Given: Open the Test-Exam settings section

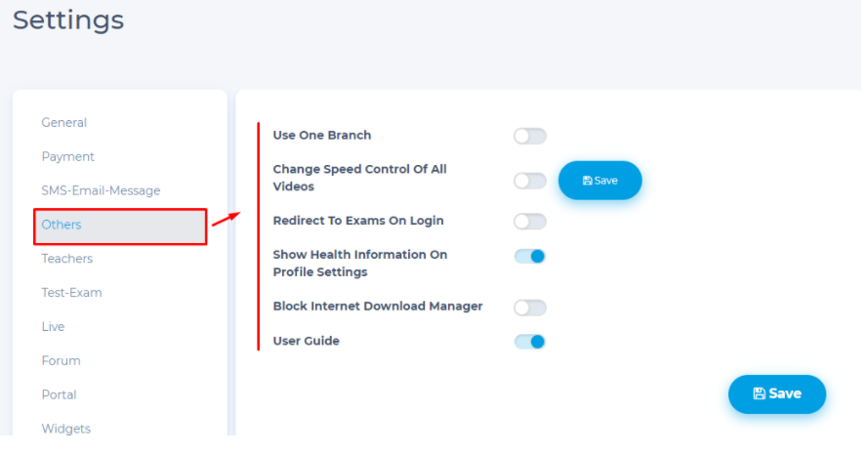Looking at the screenshot, I should pyautogui.click(x=71, y=293).
